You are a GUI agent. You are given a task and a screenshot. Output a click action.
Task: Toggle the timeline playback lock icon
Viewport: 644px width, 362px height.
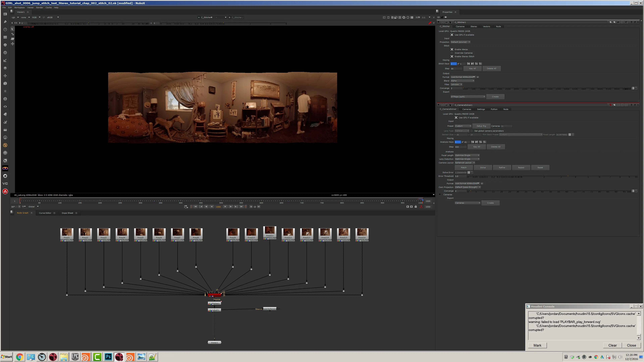(x=416, y=207)
